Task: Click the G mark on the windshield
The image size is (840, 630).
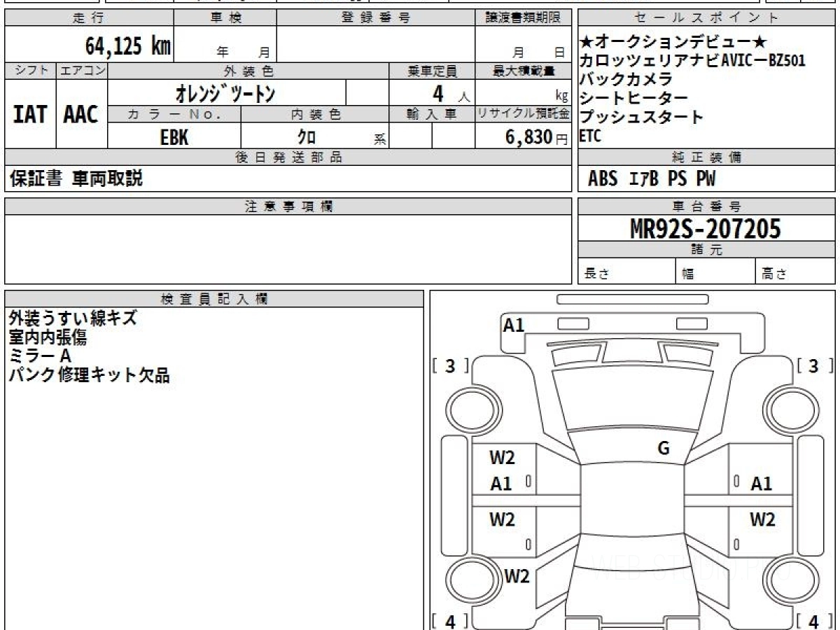Action: [664, 449]
